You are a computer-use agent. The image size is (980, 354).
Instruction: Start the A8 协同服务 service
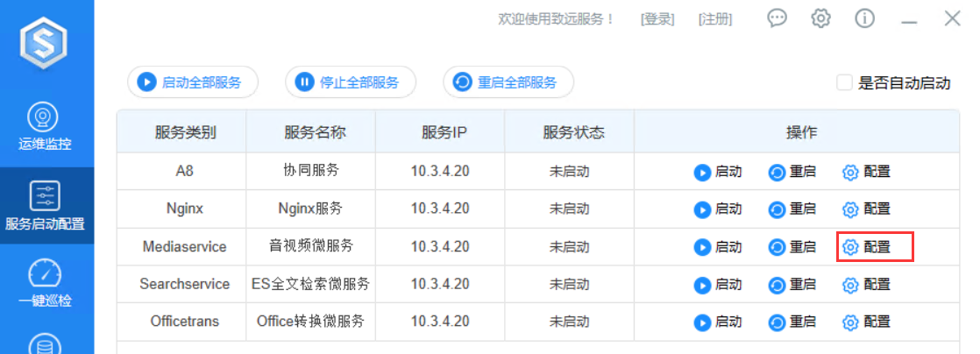[718, 172]
